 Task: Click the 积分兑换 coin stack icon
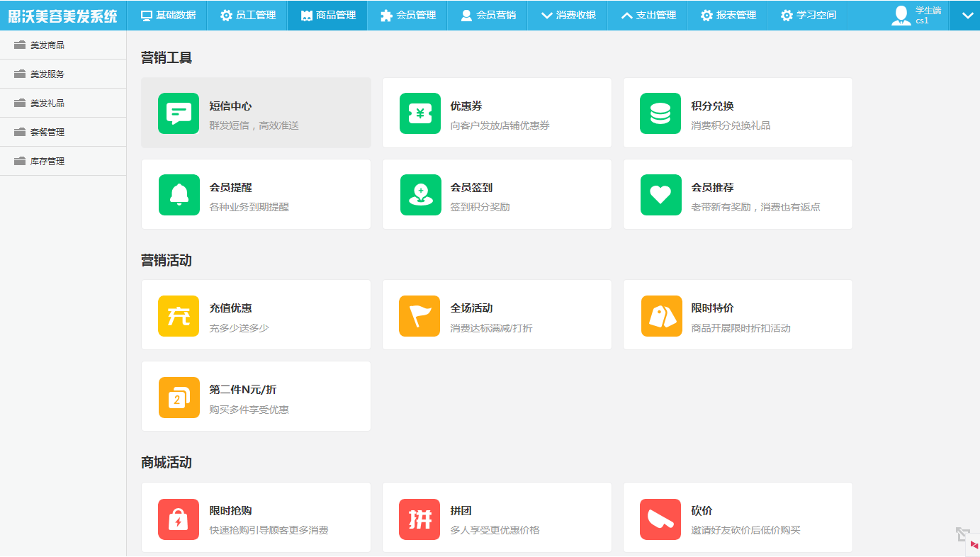(x=660, y=113)
